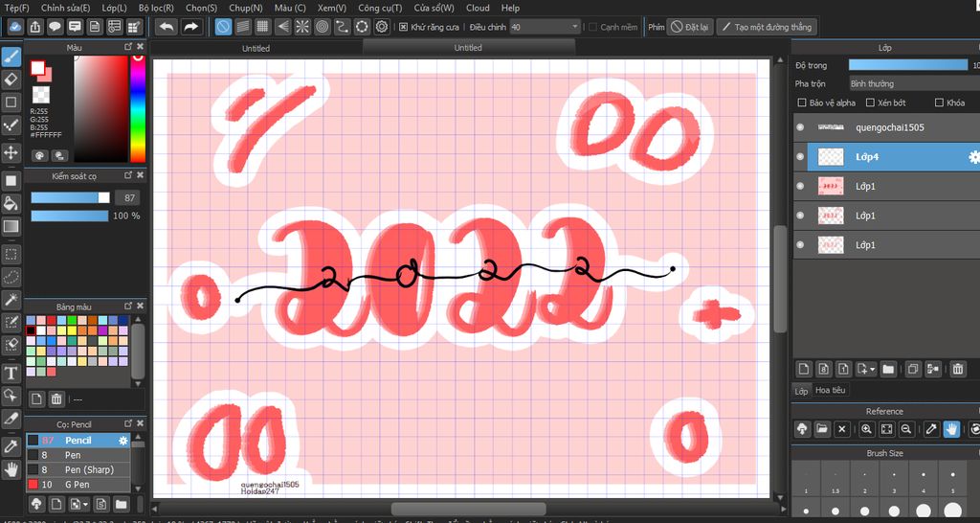Enable Xén bớt checkbox

click(x=870, y=102)
